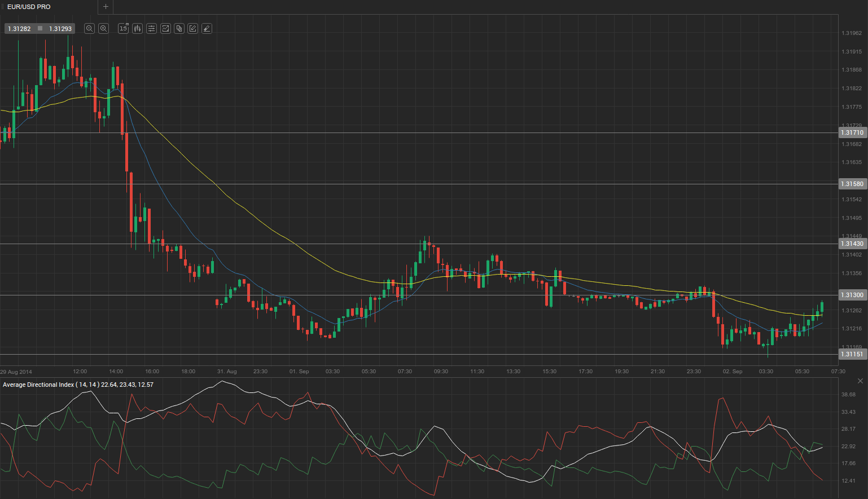Click the overlapping squares copy icon

click(x=179, y=28)
